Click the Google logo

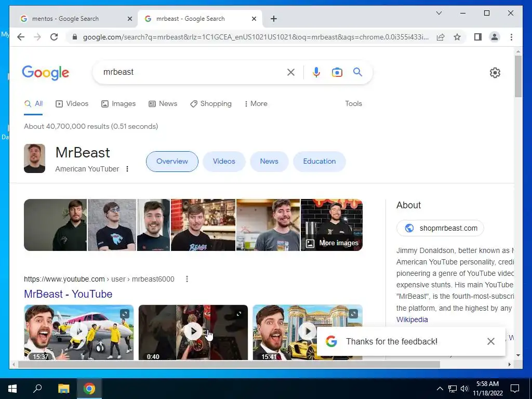click(x=46, y=73)
